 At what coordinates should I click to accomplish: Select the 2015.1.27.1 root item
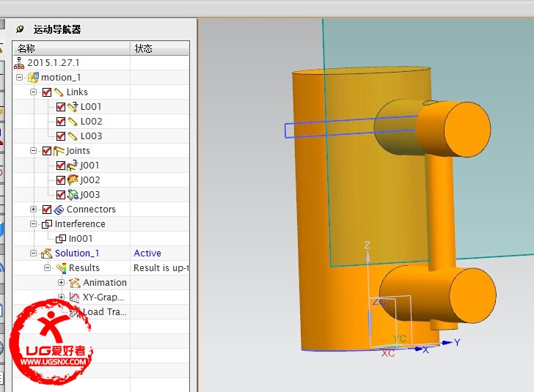(53, 63)
